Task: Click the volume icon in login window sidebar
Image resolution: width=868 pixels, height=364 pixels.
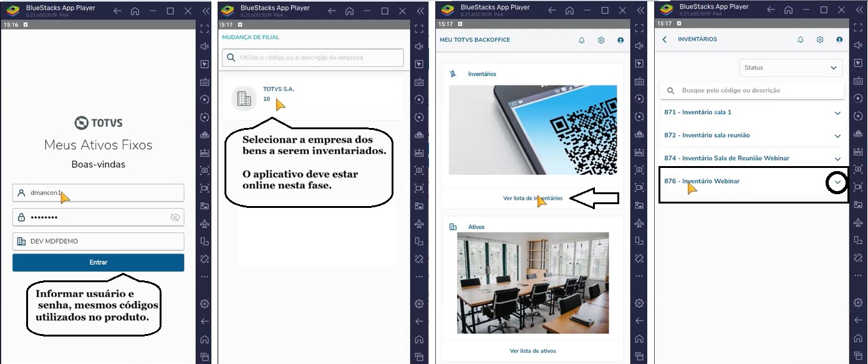Action: pos(205,46)
